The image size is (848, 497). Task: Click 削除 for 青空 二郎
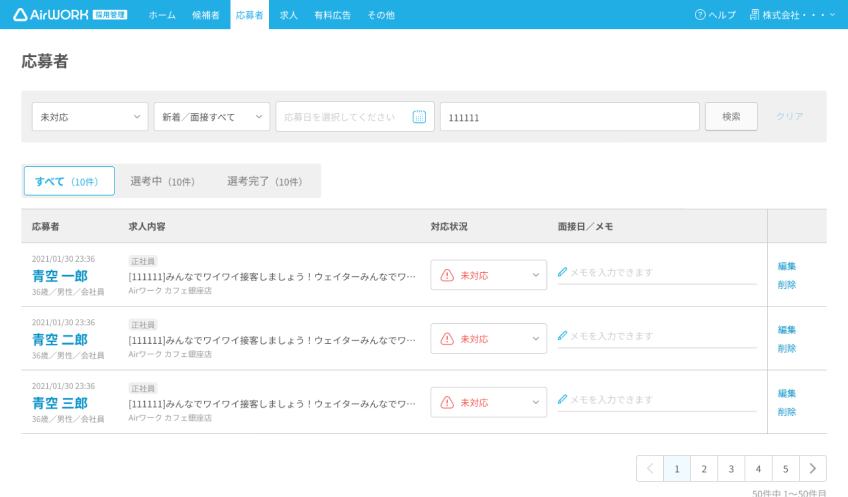pos(787,348)
